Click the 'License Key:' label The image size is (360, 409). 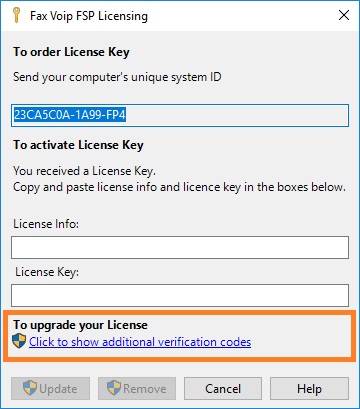pos(47,272)
